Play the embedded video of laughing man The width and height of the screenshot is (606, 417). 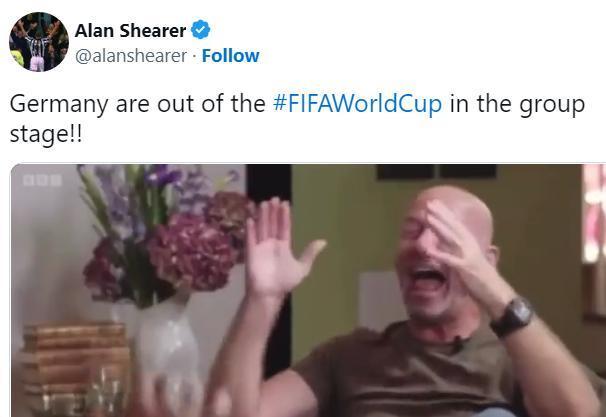[x=308, y=291]
